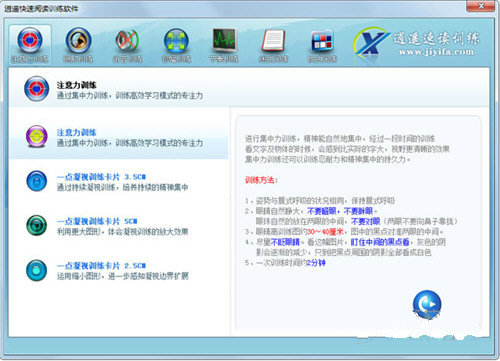Select the red-blue target attention training toolbar icon
Image resolution: width=500 pixels, height=361 pixels.
click(30, 41)
